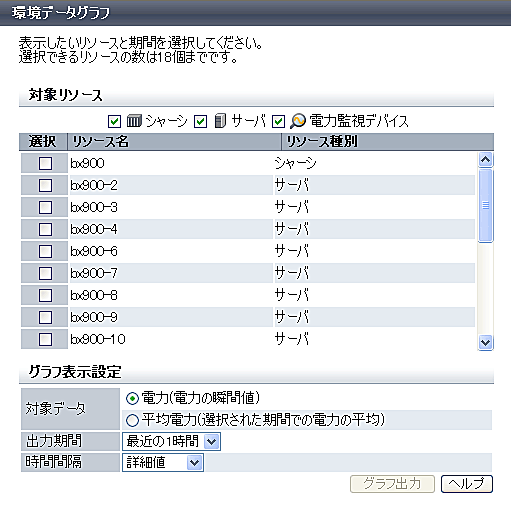Check the bx900-6 row checkbox

tap(45, 251)
